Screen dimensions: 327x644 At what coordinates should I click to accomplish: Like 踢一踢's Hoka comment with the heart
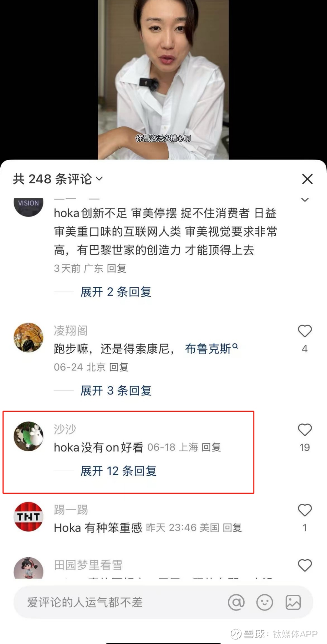(305, 510)
